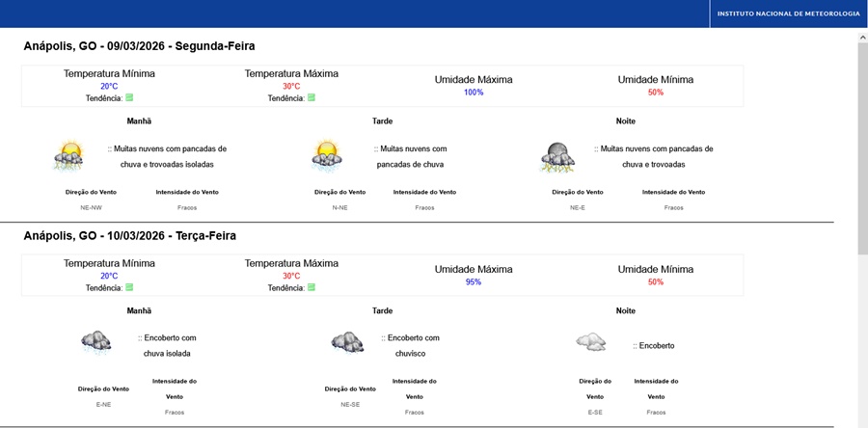Click the Manhã rain cloud icon for Terça-Feira
This screenshot has height=428, width=868.
(95, 343)
